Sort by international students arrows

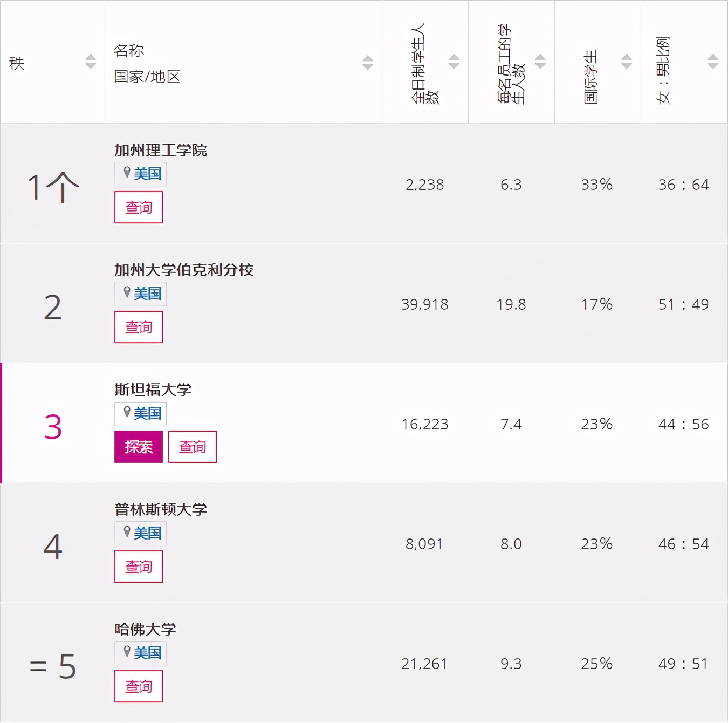[x=627, y=62]
